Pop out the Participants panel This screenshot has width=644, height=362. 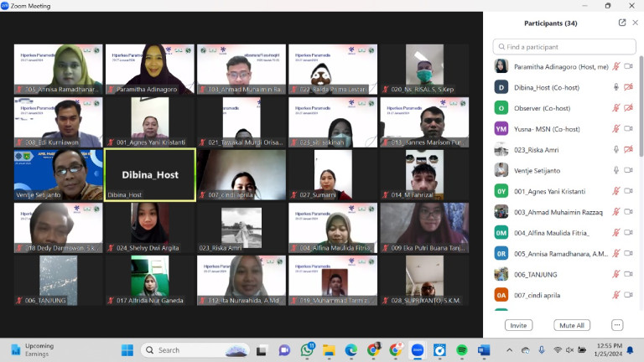coord(622,23)
